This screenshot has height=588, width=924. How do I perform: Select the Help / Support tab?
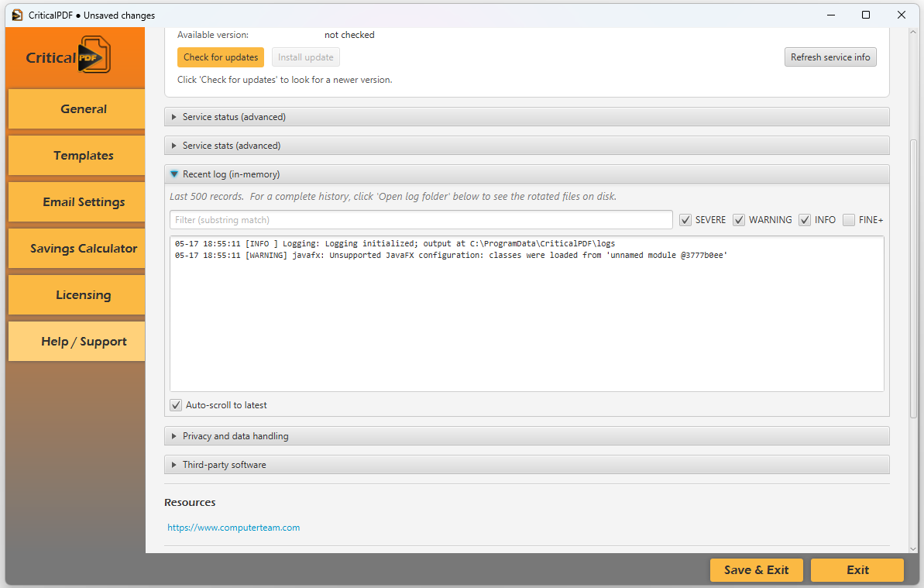(x=77, y=342)
